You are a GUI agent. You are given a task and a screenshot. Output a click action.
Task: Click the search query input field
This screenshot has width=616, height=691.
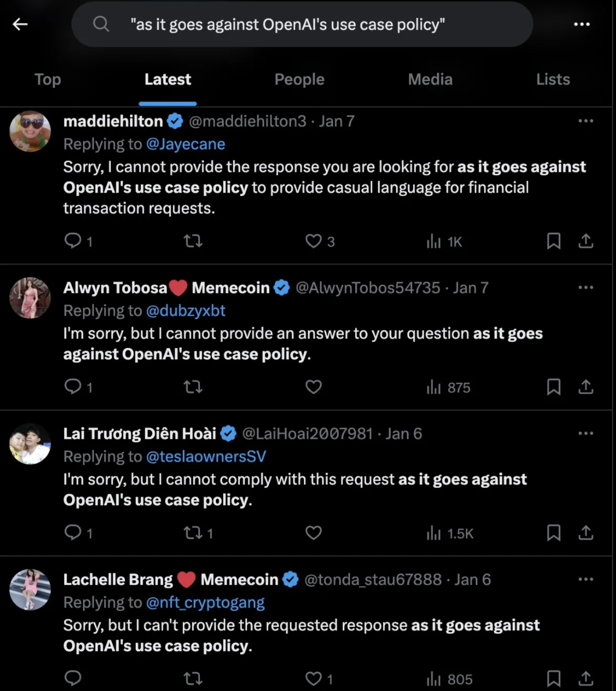click(302, 25)
